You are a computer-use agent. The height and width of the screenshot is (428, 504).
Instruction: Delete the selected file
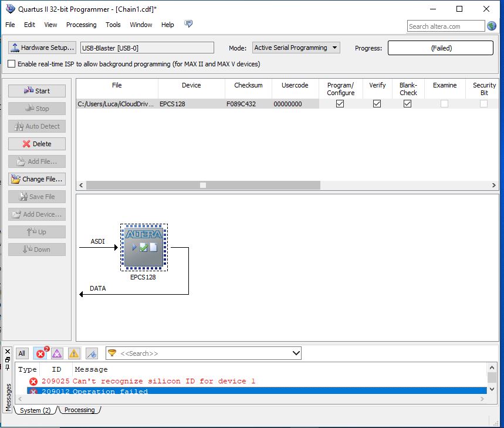(37, 144)
